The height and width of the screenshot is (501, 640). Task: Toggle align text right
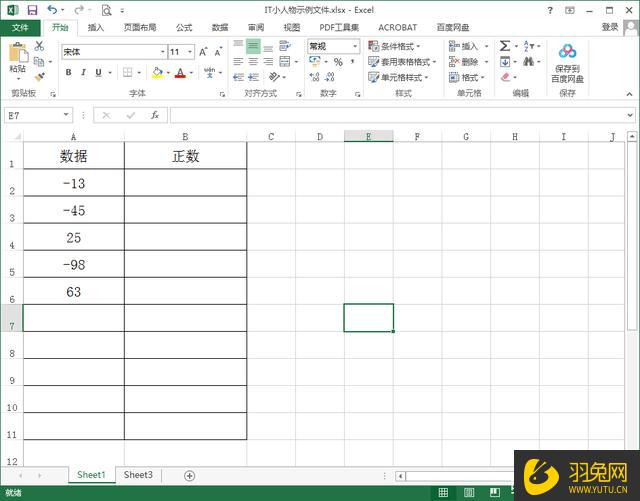[268, 62]
